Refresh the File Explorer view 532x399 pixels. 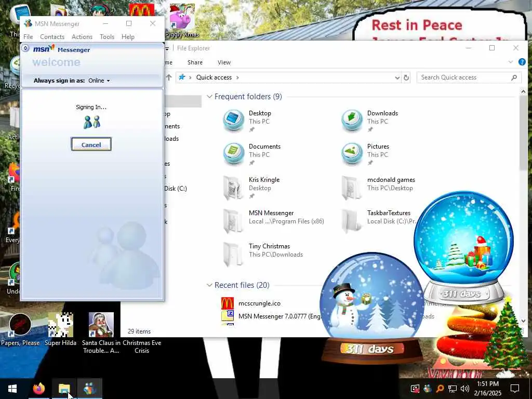click(406, 78)
